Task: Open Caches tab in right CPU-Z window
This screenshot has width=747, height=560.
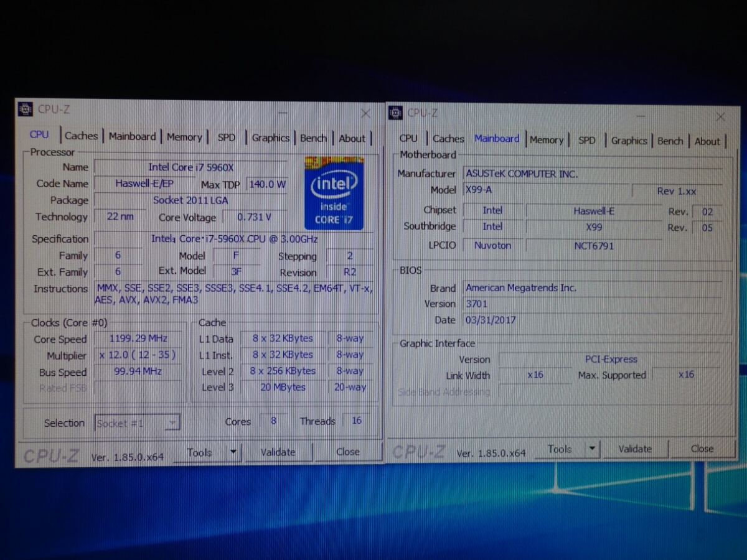Action: [x=448, y=139]
